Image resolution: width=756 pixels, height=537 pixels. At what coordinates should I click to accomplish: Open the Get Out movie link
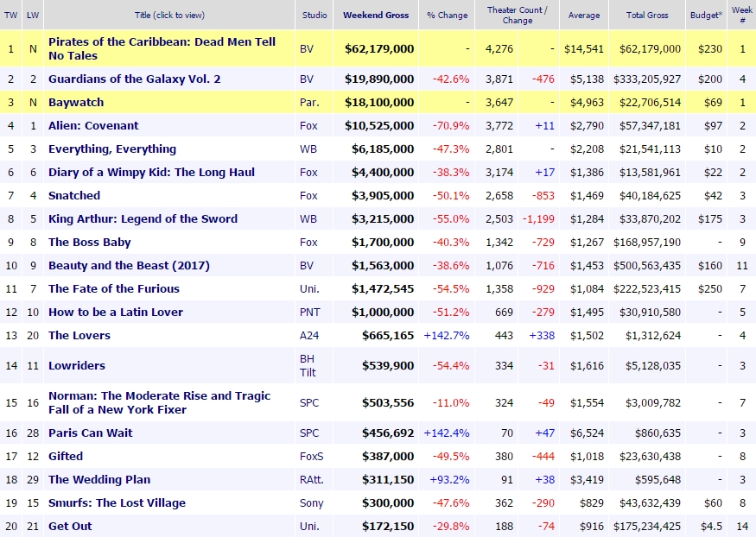[x=70, y=526]
